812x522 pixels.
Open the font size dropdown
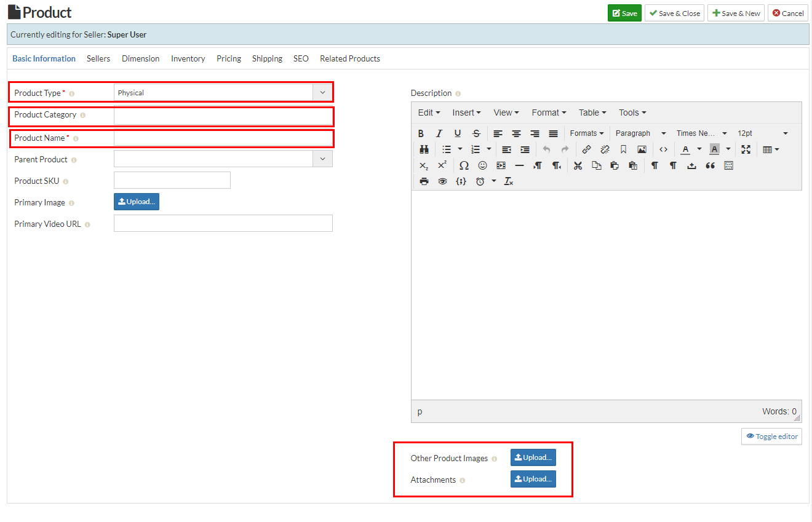763,133
